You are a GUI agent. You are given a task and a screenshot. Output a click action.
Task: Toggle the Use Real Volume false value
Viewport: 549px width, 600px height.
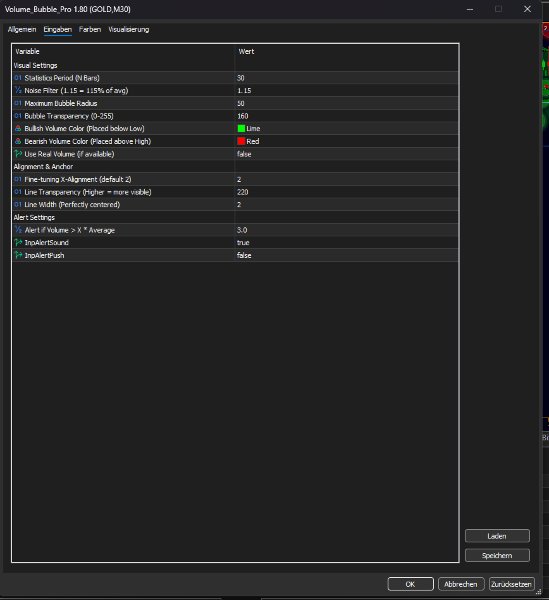(347, 154)
